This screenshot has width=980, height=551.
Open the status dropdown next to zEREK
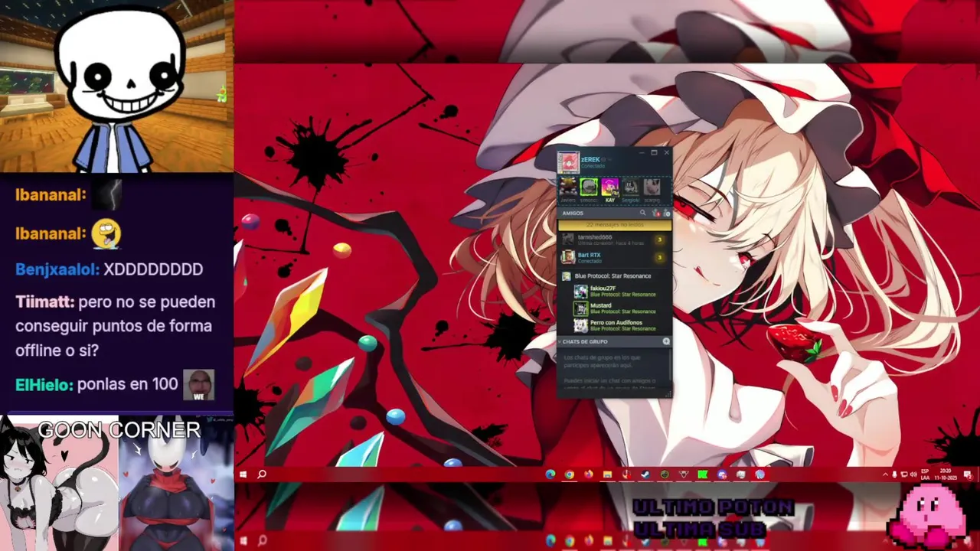click(x=610, y=160)
